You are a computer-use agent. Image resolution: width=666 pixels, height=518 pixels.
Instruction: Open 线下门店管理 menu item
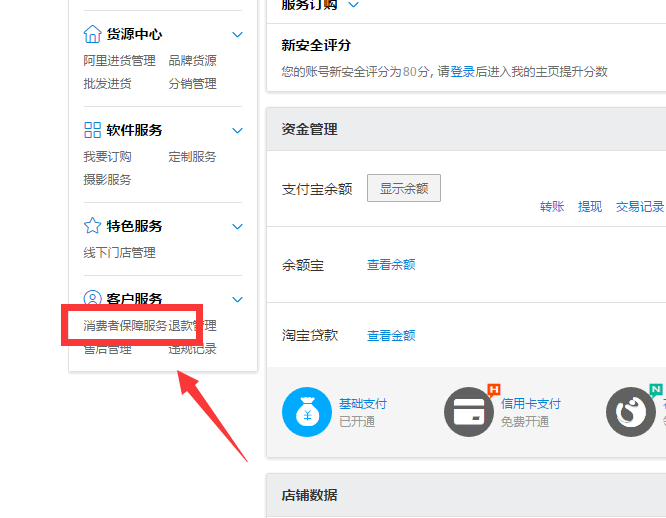(x=119, y=253)
